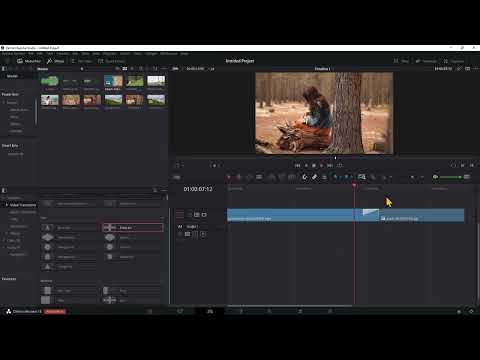This screenshot has width=480, height=360.
Task: Select the Selection Mode arrow tool
Action: tap(228, 177)
